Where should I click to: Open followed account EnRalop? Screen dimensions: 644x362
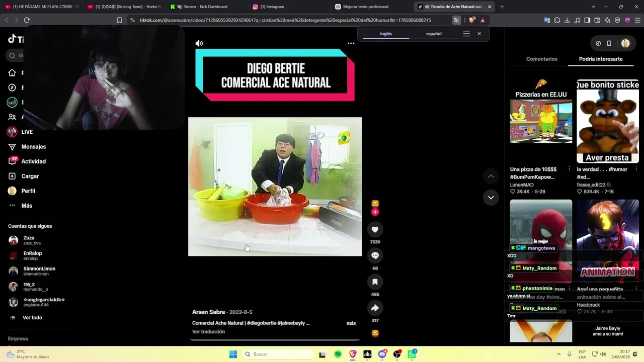coord(26,255)
